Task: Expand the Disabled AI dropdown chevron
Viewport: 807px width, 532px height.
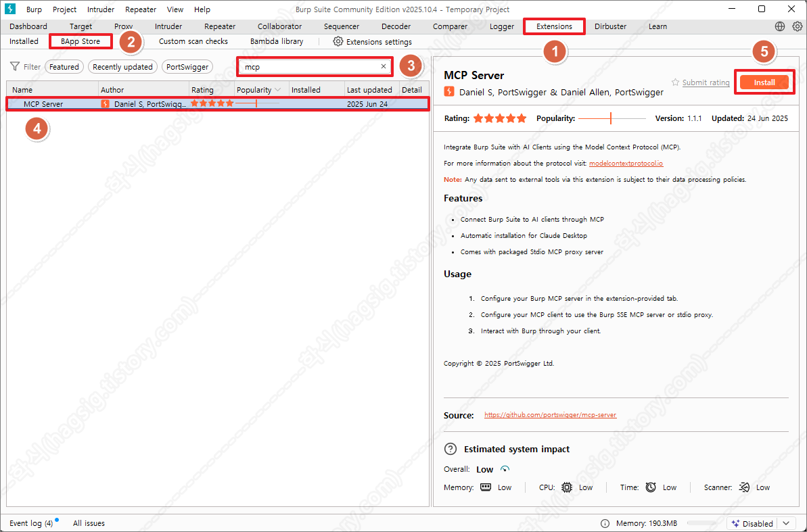Action: click(x=786, y=523)
